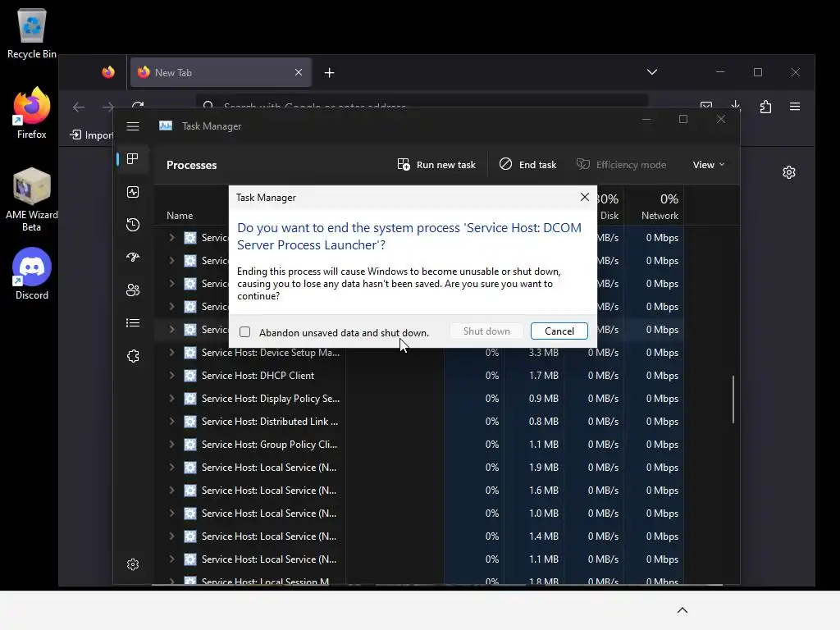Viewport: 840px width, 630px height.
Task: Open Firefox extensions puzzle icon
Action: [765, 107]
